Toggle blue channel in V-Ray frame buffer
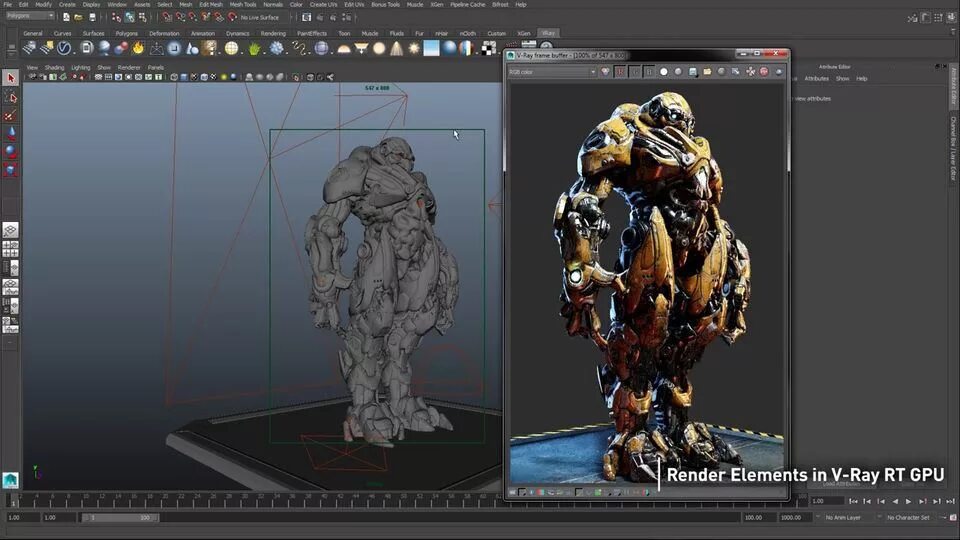 (649, 72)
